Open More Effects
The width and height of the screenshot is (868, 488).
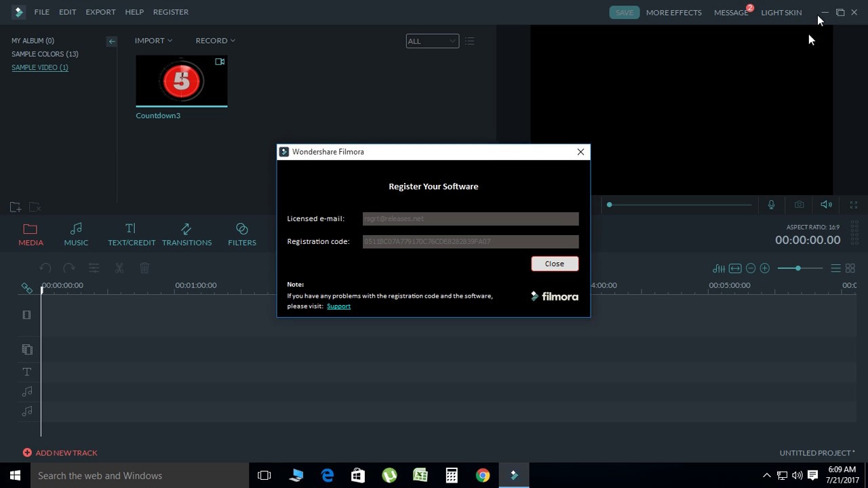[x=673, y=12]
